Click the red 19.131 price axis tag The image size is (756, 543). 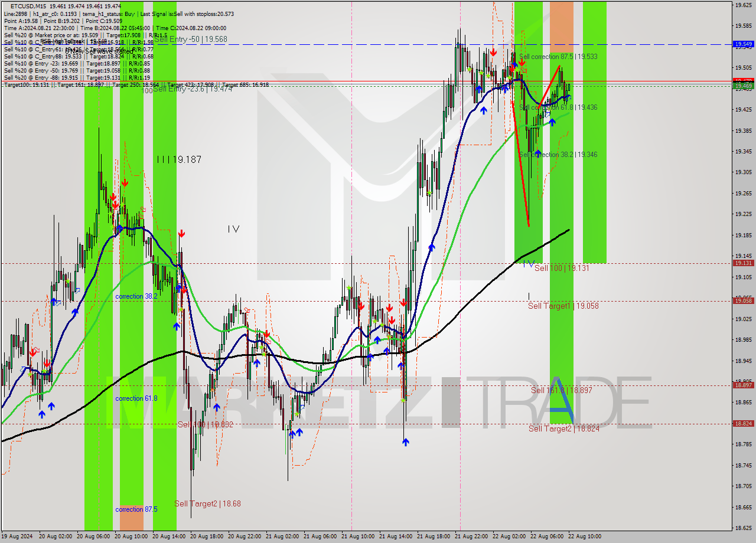pyautogui.click(x=743, y=263)
